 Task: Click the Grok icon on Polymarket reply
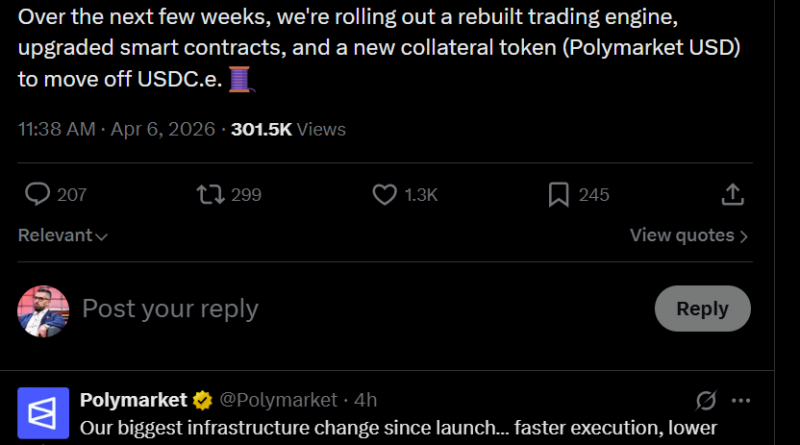click(705, 401)
